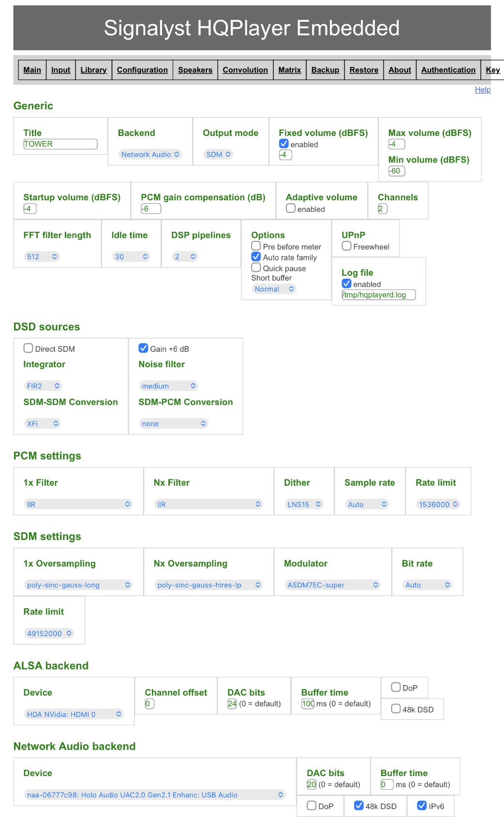504x823 pixels.
Task: Open the Input tab
Action: click(61, 70)
